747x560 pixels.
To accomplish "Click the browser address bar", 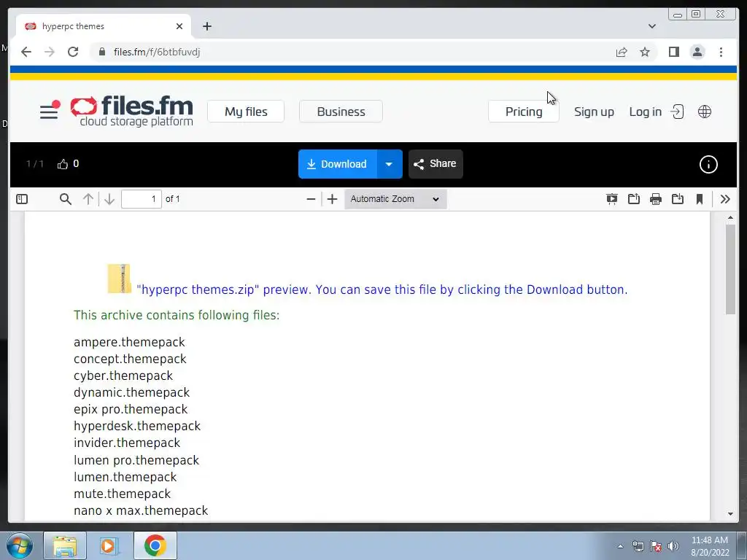I will (x=352, y=52).
